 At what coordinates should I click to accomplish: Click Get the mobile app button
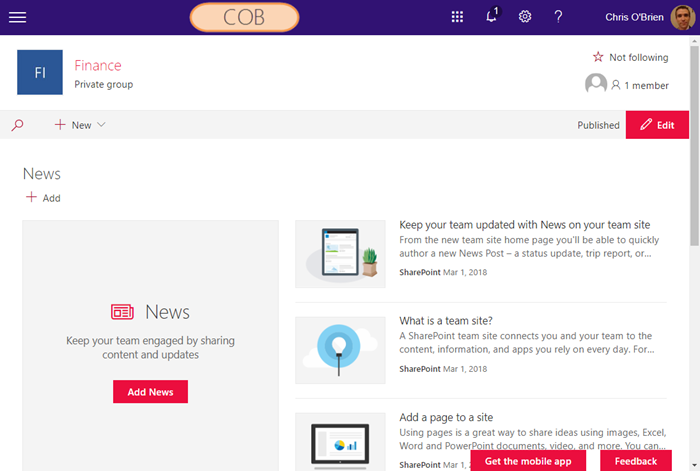528,461
